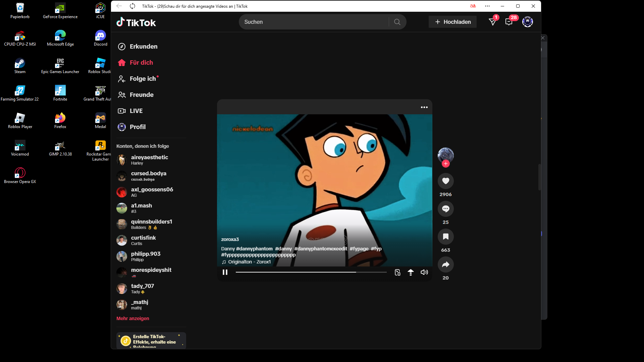Open the Steam desktop icon
This screenshot has width=644, height=362.
pos(20,66)
